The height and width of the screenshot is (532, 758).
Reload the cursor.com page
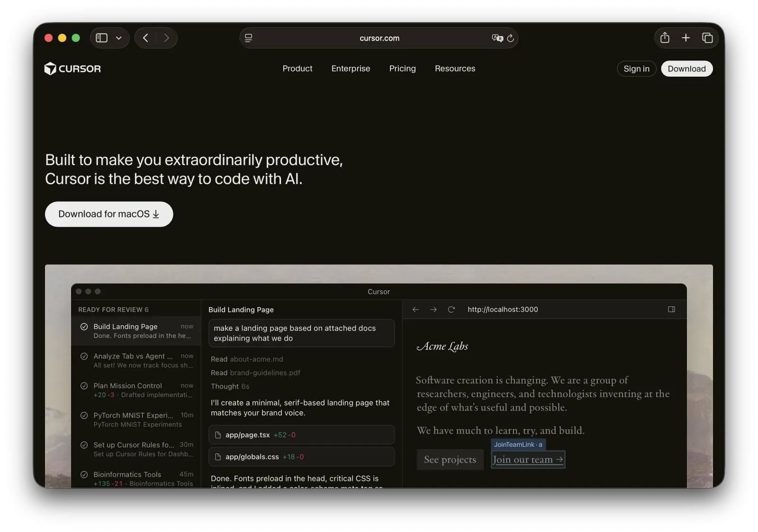point(510,38)
